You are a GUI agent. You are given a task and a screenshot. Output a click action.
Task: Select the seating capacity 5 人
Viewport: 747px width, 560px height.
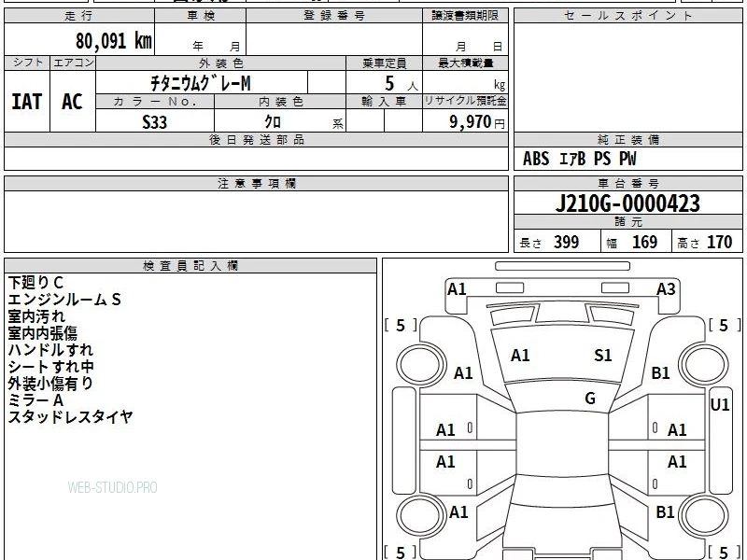point(401,84)
